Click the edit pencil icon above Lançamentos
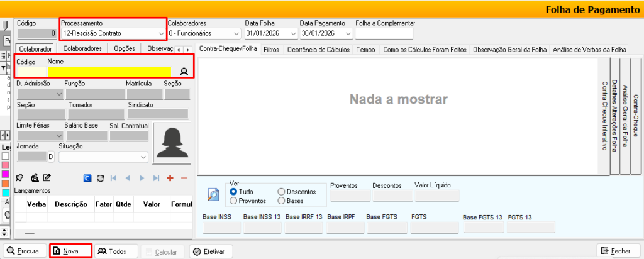Image resolution: width=644 pixels, height=259 pixels. [47, 178]
